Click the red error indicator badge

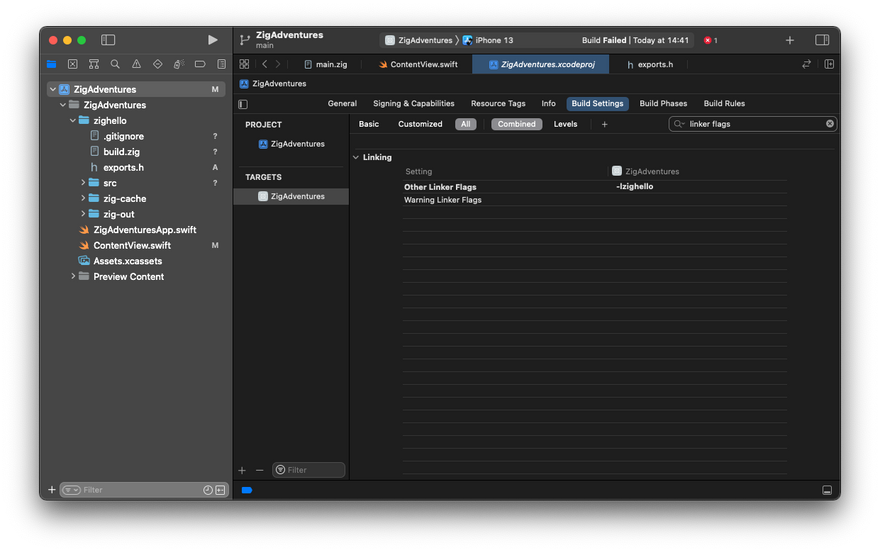[710, 40]
